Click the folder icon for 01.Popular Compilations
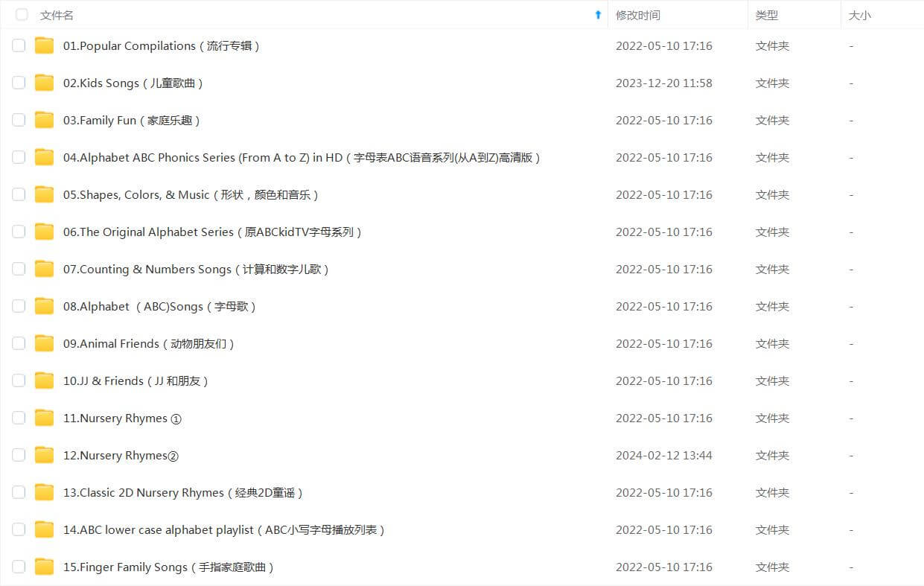 click(x=45, y=46)
